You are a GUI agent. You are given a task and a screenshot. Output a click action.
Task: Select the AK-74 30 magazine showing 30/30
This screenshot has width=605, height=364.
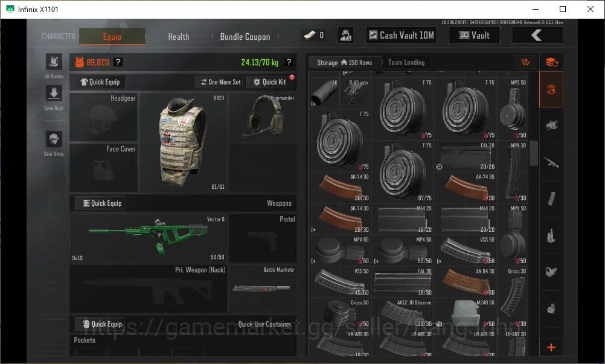click(x=339, y=187)
